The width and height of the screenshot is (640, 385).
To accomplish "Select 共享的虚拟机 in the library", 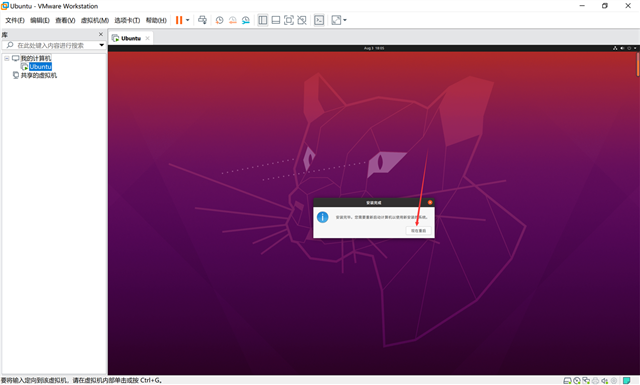I will click(x=39, y=76).
